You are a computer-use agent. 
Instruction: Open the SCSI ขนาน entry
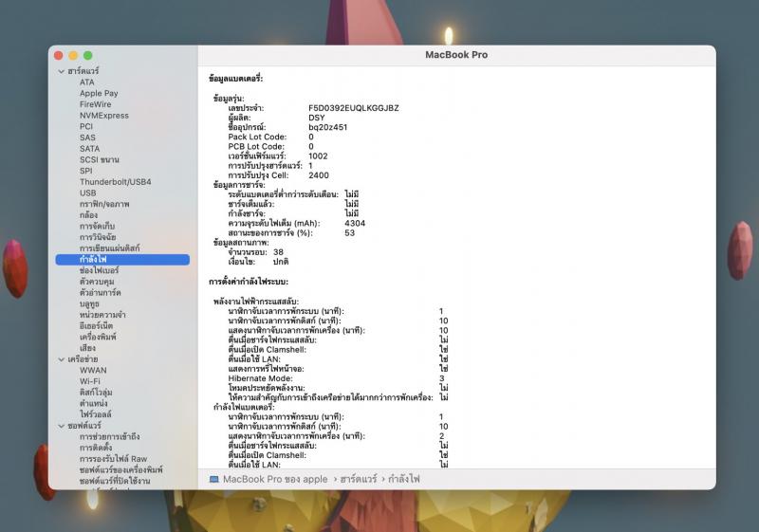pyautogui.click(x=100, y=159)
